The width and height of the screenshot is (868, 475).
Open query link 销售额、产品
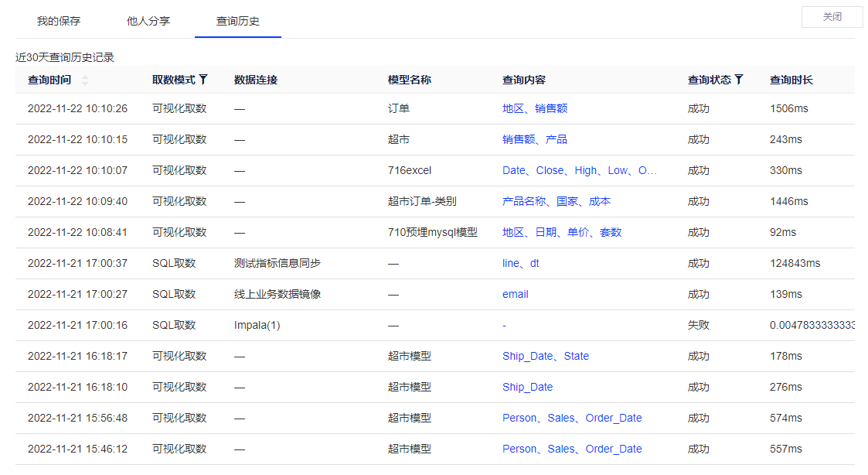coord(535,139)
